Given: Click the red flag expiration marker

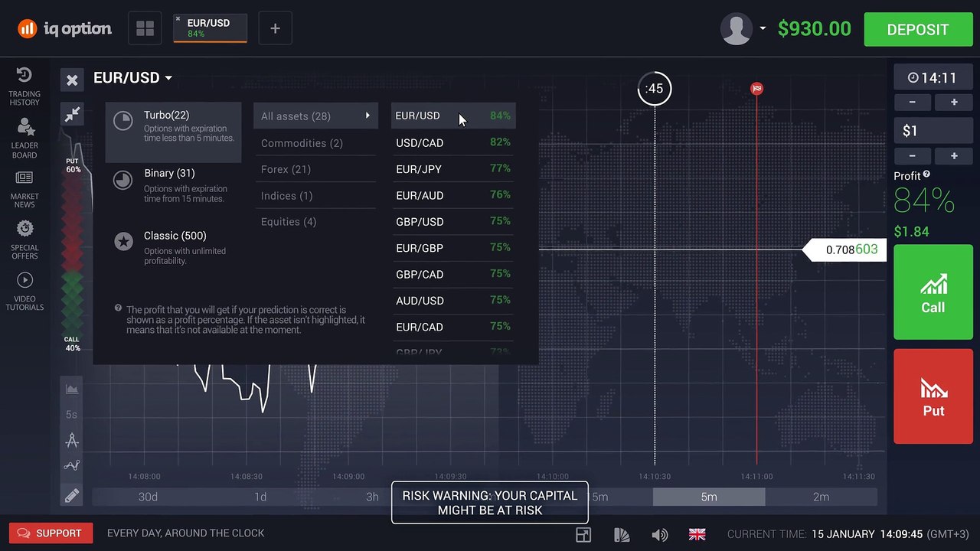Looking at the screenshot, I should 756,89.
